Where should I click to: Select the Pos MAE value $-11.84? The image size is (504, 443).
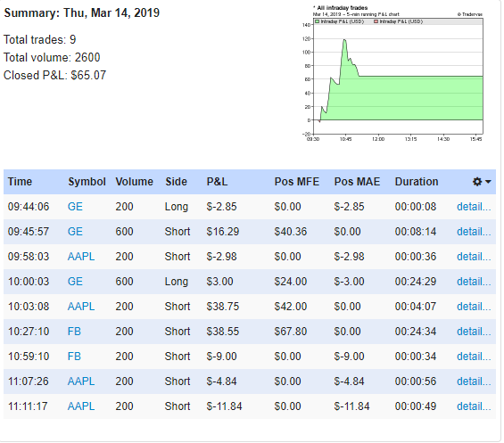coord(351,406)
